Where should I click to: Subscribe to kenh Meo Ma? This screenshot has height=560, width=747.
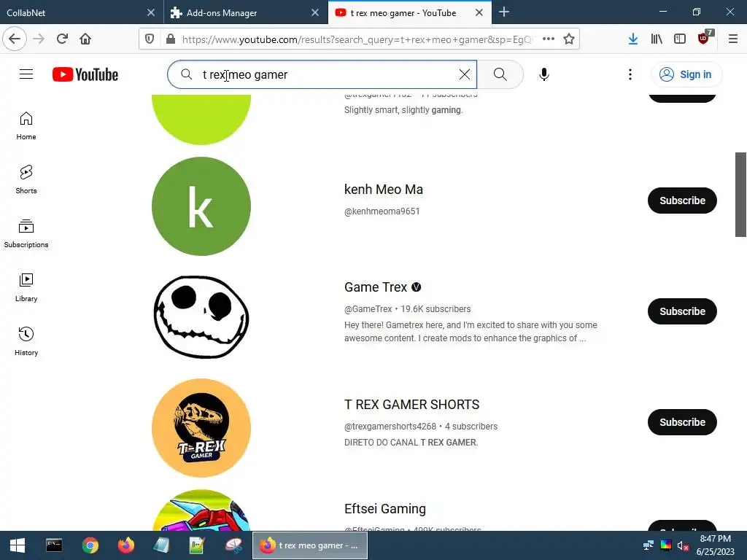682,201
